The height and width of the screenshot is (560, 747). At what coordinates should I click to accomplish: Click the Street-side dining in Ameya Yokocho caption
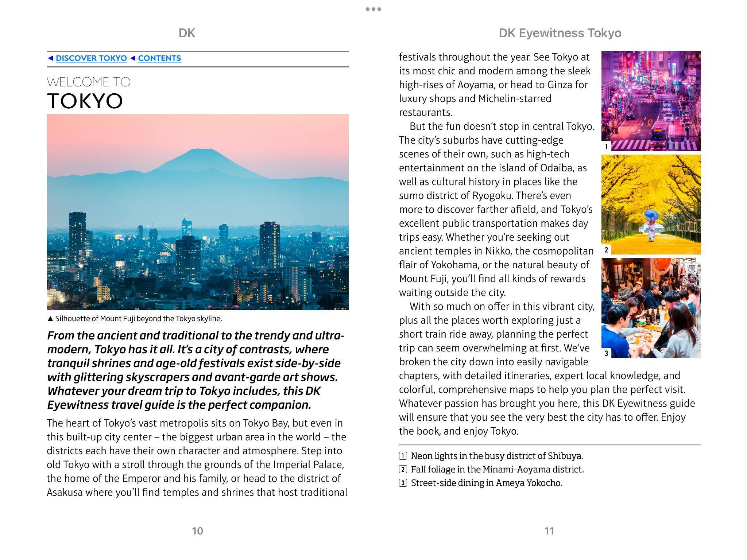pos(487,483)
